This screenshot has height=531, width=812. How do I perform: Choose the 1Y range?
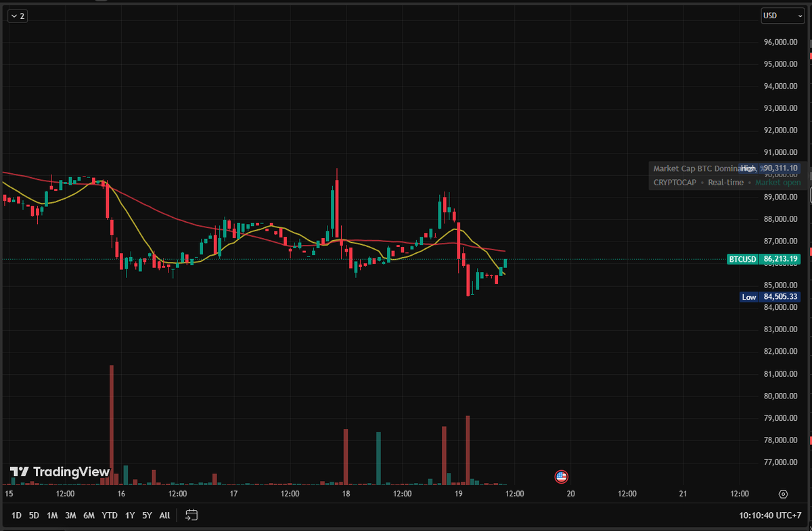tap(130, 515)
